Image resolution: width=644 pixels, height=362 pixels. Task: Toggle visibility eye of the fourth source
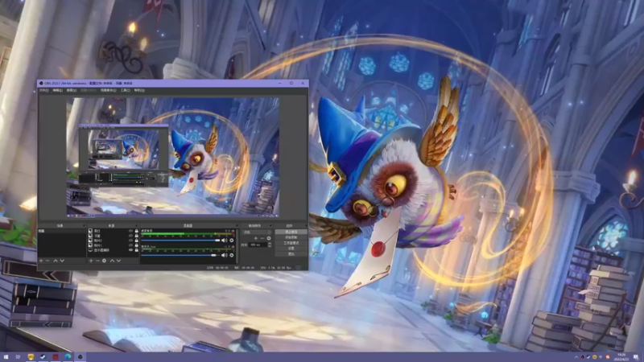tap(130, 245)
